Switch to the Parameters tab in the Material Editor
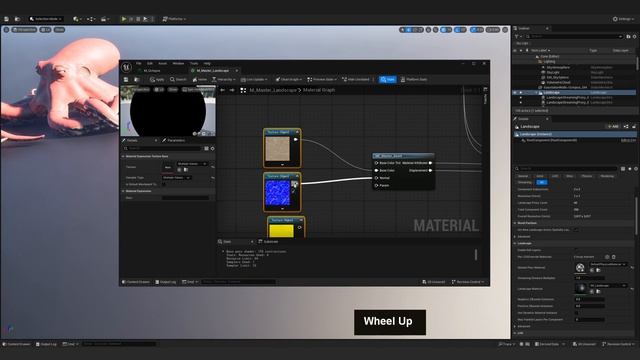The image size is (640, 360). coord(173,140)
